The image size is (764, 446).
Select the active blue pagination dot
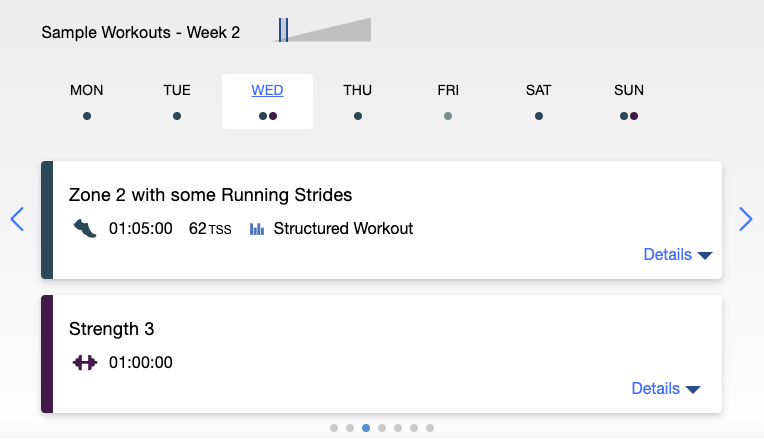tap(366, 428)
